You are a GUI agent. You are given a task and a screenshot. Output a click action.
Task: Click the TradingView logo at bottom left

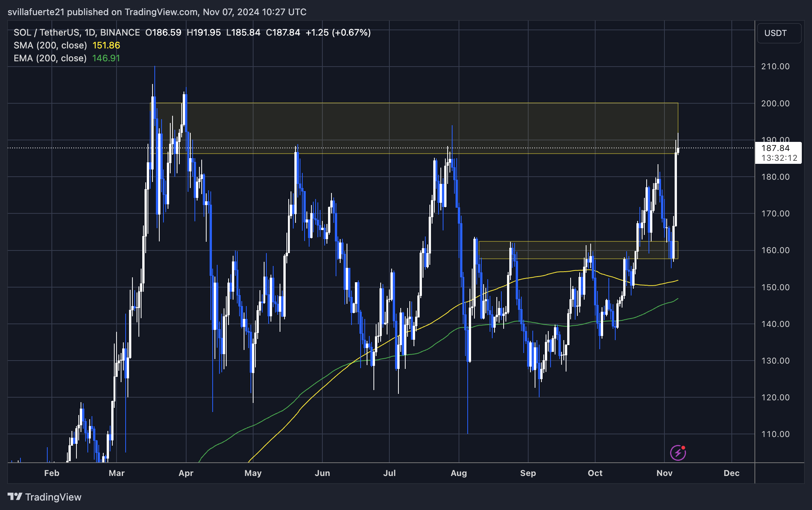point(45,497)
